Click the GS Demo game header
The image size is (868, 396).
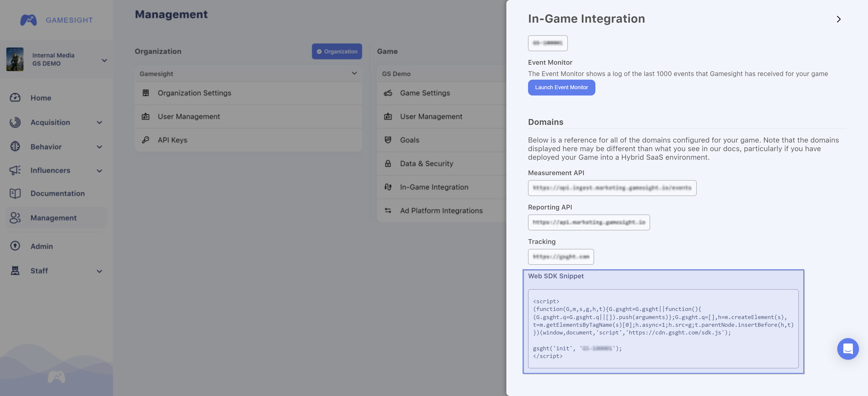(441, 74)
